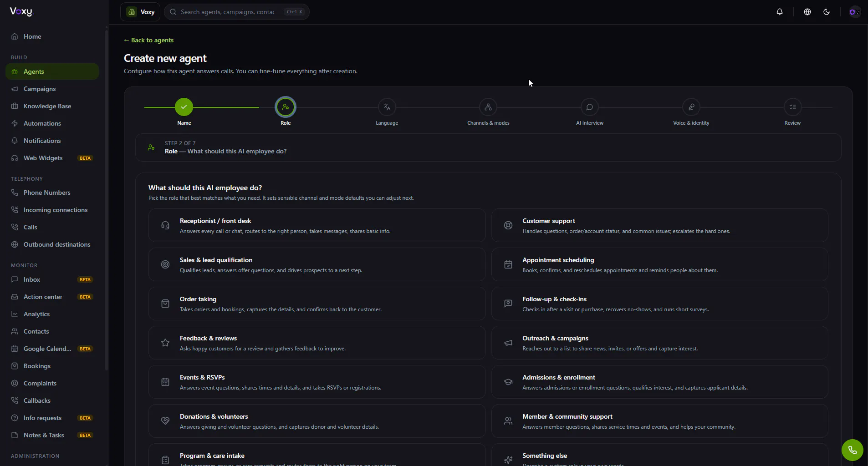Select Admissions & enrollment role

(x=659, y=382)
